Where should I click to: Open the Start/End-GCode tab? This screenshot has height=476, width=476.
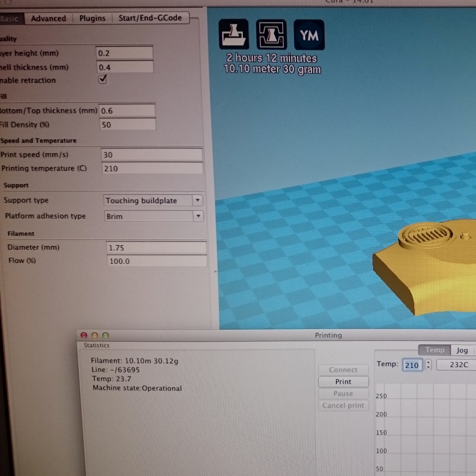[x=150, y=18]
